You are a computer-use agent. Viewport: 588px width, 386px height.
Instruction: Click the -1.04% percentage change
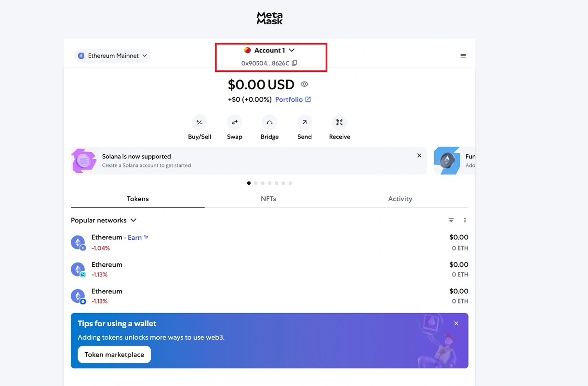101,248
